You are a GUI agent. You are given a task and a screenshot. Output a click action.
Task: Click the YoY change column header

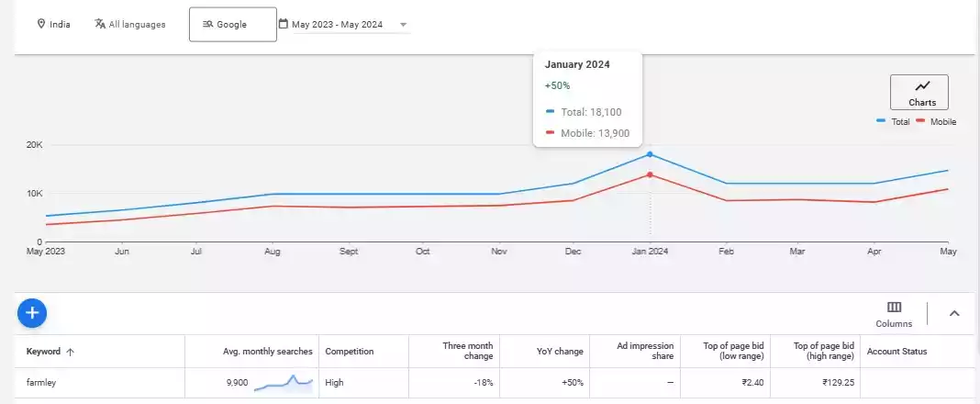pyautogui.click(x=560, y=352)
